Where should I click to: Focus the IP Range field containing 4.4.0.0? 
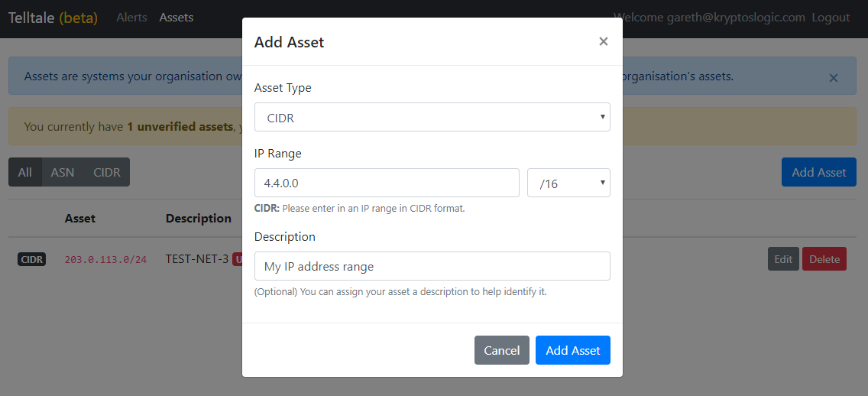[x=387, y=183]
